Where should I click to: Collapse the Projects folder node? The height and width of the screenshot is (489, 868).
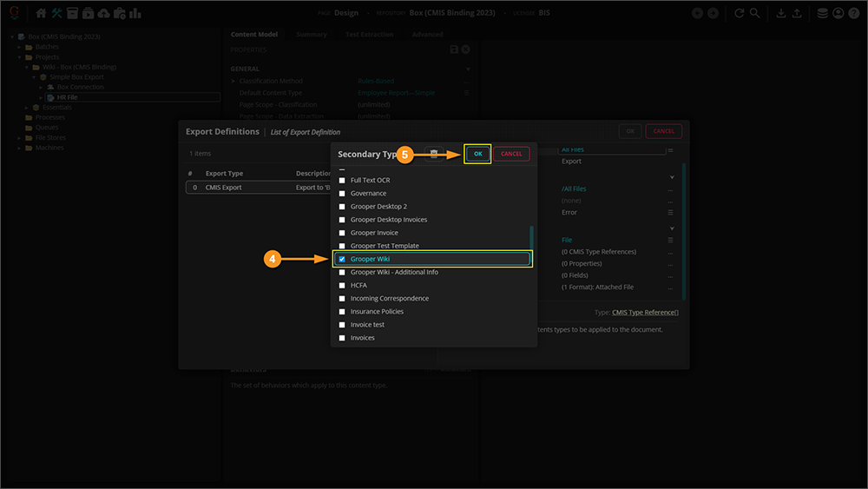pos(19,57)
